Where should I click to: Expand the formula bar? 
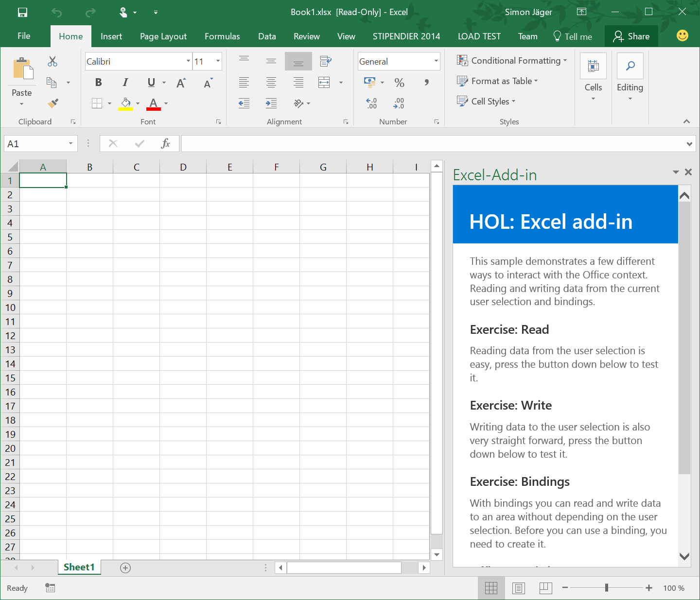click(689, 144)
